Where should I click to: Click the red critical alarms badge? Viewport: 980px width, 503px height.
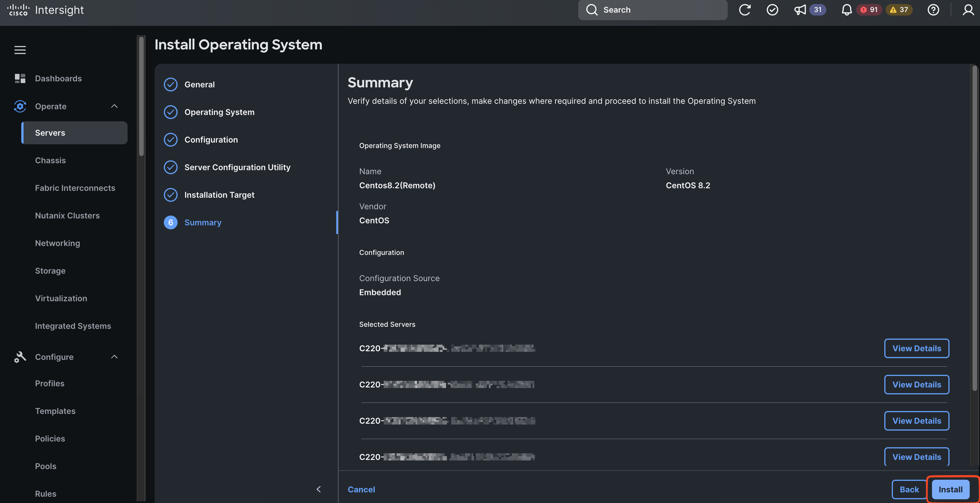coord(869,10)
